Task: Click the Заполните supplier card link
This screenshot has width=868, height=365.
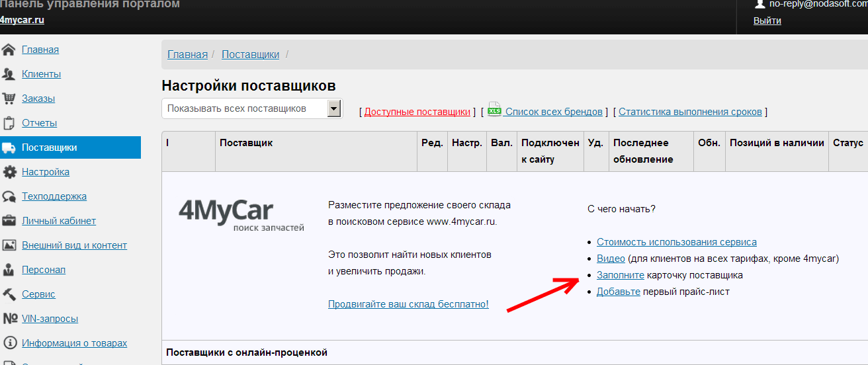Action: click(x=620, y=275)
